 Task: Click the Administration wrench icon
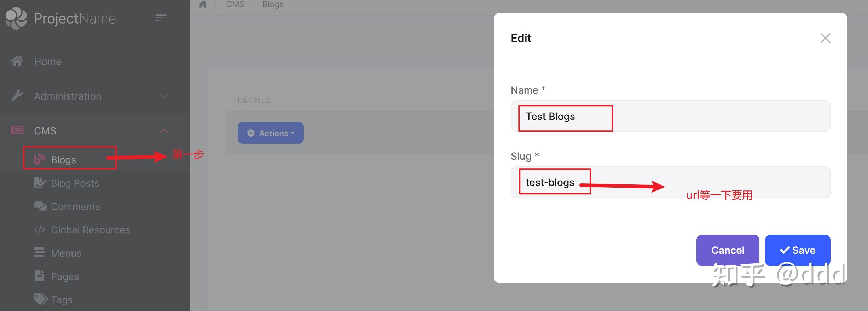tap(17, 96)
